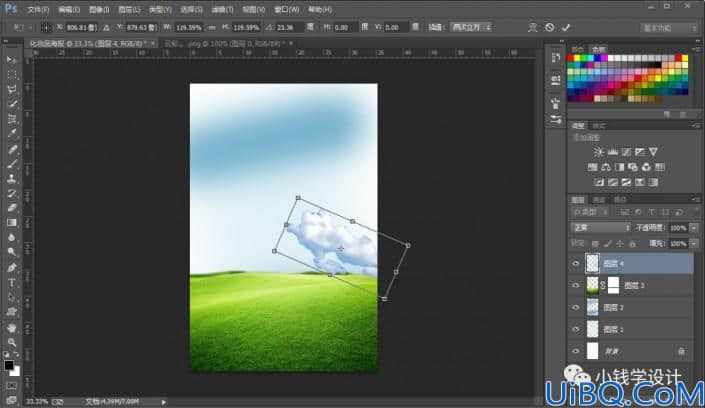Toggle visibility of 图层 4 layer
The width and height of the screenshot is (705, 408).
coord(576,264)
